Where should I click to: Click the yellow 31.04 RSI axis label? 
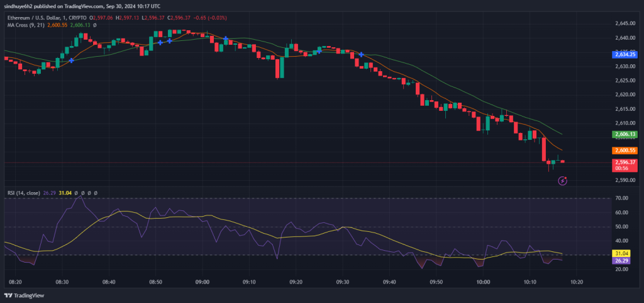[622, 253]
